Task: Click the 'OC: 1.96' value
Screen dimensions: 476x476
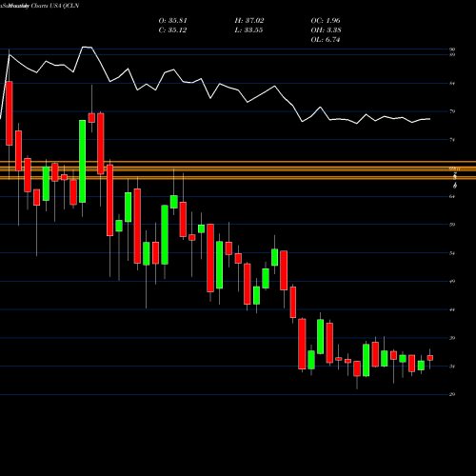Action: click(326, 21)
